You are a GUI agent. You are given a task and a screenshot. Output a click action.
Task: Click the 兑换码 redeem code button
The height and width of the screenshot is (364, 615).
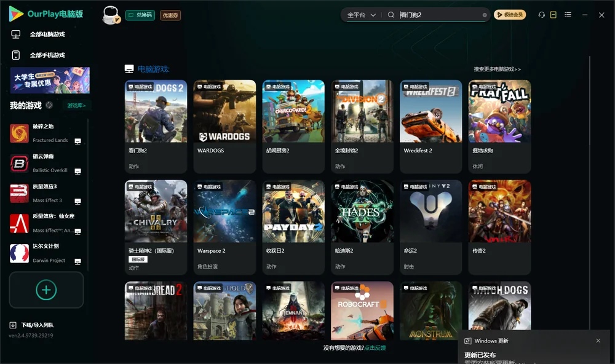click(x=140, y=15)
